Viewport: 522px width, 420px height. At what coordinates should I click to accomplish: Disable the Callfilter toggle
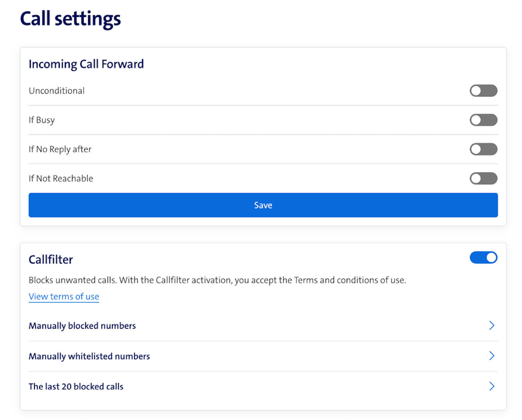coord(483,258)
